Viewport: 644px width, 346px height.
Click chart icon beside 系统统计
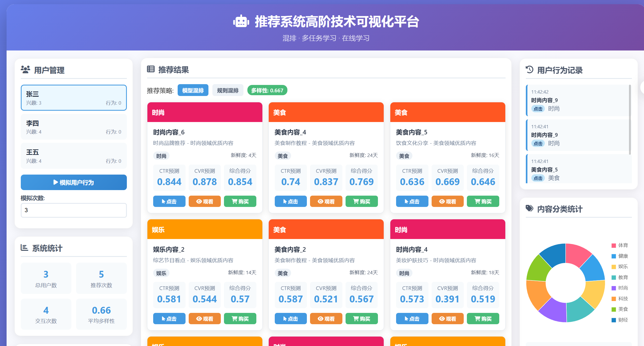click(x=24, y=248)
